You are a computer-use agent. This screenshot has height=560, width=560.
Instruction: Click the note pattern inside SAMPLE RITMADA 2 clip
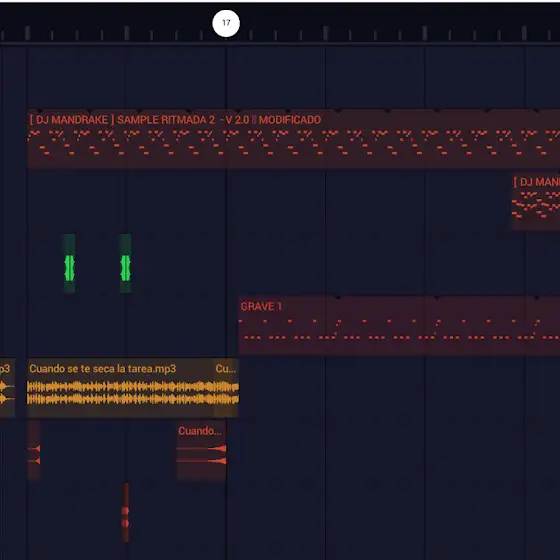(x=294, y=143)
